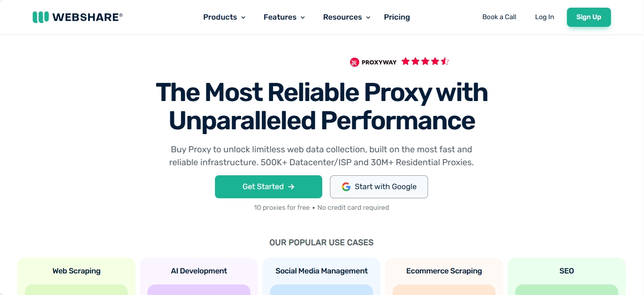Image resolution: width=644 pixels, height=295 pixels.
Task: Expand the Features dropdown chevron
Action: (303, 18)
